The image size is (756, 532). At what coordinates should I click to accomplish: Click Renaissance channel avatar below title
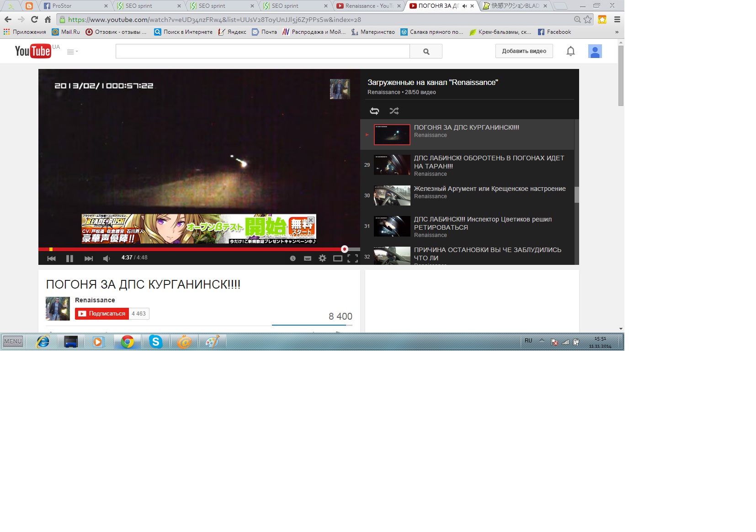coord(58,309)
